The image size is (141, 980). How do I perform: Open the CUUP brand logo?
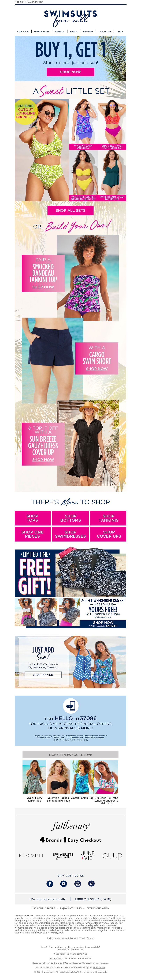click(x=112, y=856)
